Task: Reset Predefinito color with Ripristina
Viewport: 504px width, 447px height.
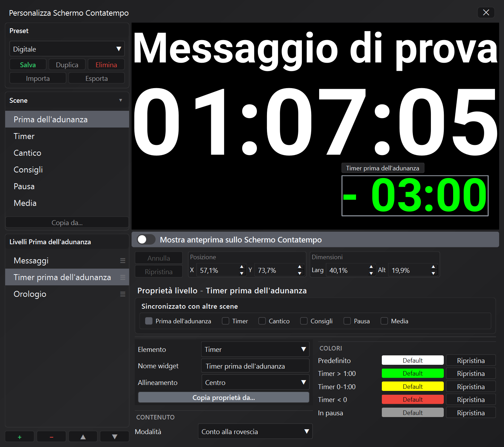Action: [471, 360]
